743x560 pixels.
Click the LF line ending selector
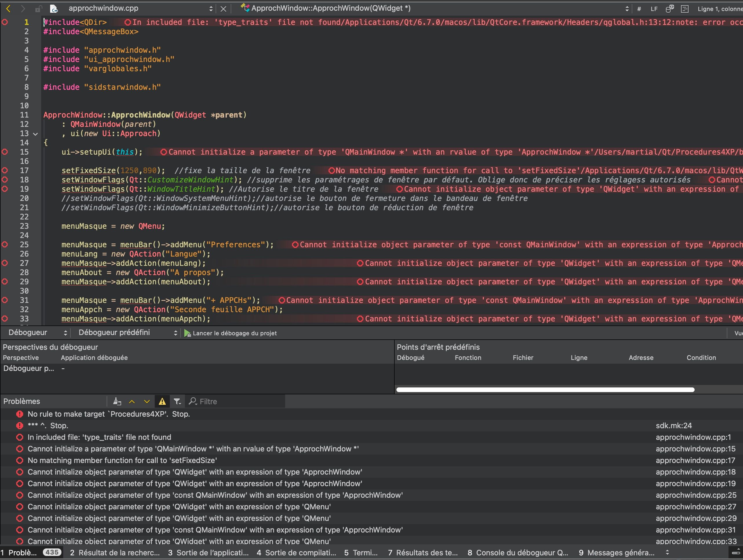click(x=654, y=9)
